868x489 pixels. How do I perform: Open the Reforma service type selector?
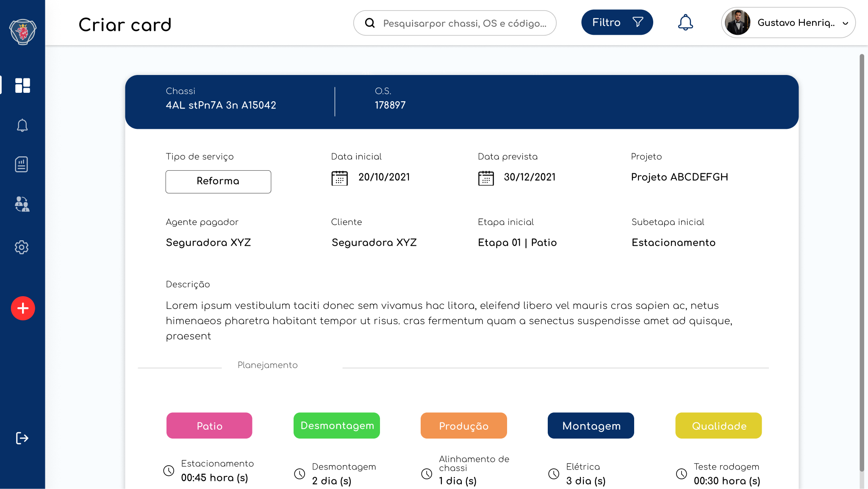[218, 181]
